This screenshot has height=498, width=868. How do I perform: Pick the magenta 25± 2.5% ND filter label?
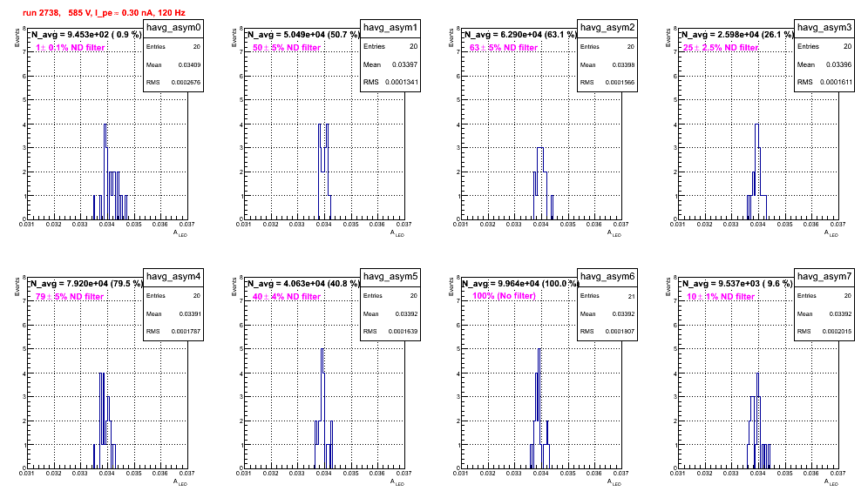point(721,48)
